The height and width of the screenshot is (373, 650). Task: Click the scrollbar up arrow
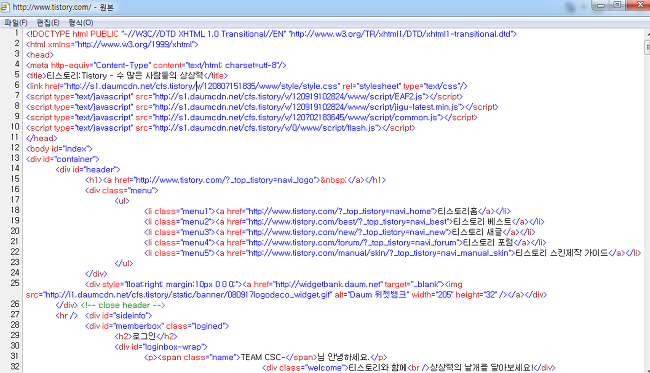pyautogui.click(x=647, y=34)
